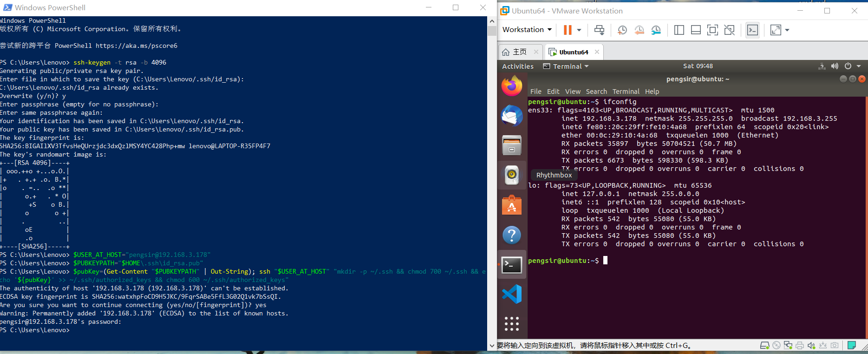Open the Workstation menu dropdown
This screenshot has width=868, height=354.
[x=527, y=29]
